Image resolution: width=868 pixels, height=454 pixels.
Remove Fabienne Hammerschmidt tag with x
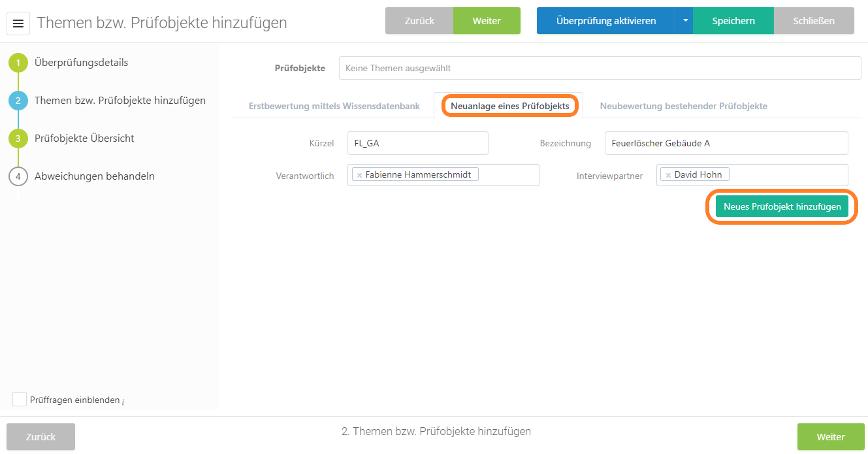tap(359, 175)
